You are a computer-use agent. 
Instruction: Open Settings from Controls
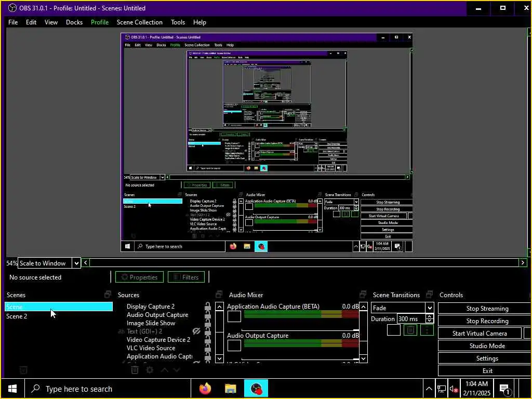coord(487,358)
